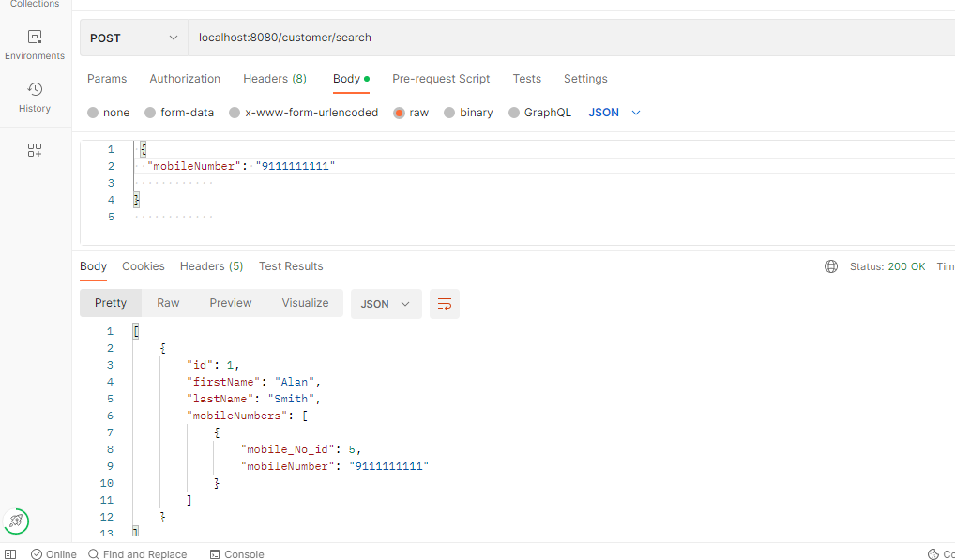Switch the response view to Visualize
Image resolution: width=955 pixels, height=560 pixels.
pyautogui.click(x=305, y=303)
